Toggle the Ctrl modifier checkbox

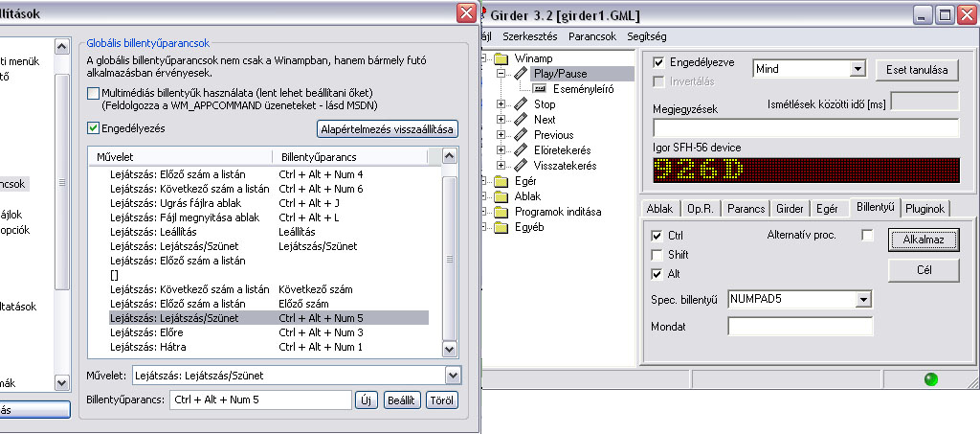[657, 237]
